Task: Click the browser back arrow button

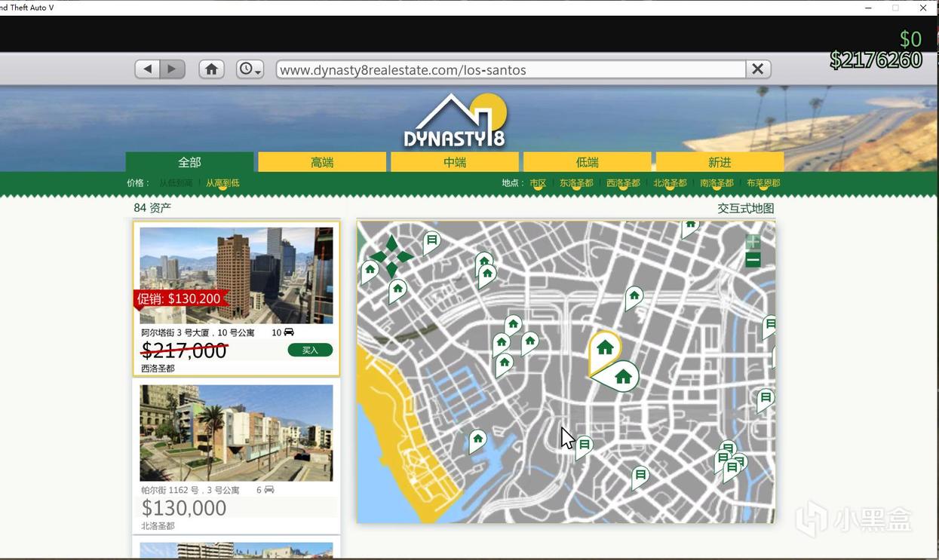Action: click(147, 69)
